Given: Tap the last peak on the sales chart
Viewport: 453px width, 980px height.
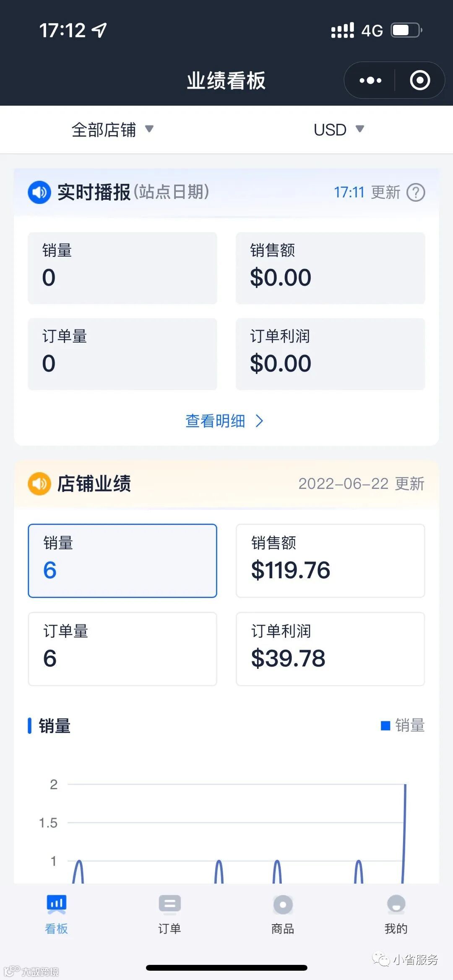Looking at the screenshot, I should [x=405, y=785].
